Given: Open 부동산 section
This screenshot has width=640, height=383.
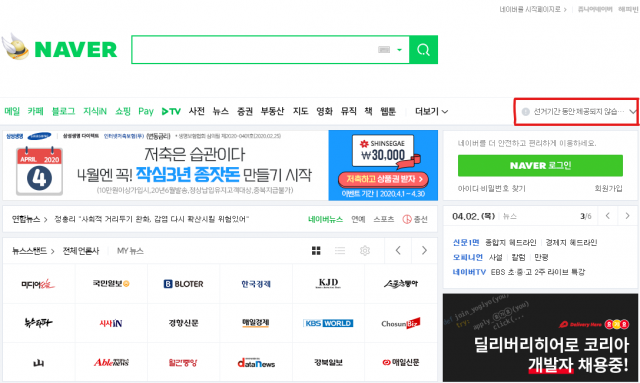Looking at the screenshot, I should point(272,111).
